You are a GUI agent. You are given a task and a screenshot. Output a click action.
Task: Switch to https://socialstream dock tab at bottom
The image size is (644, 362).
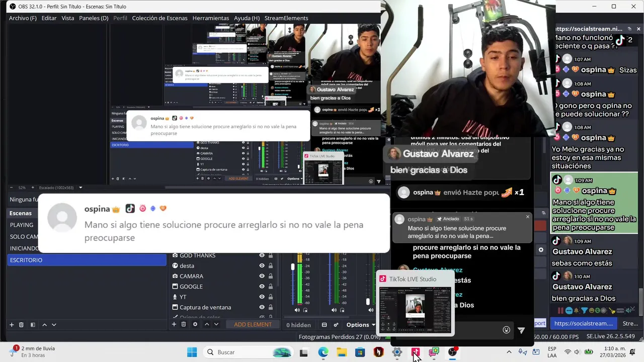[x=584, y=323]
